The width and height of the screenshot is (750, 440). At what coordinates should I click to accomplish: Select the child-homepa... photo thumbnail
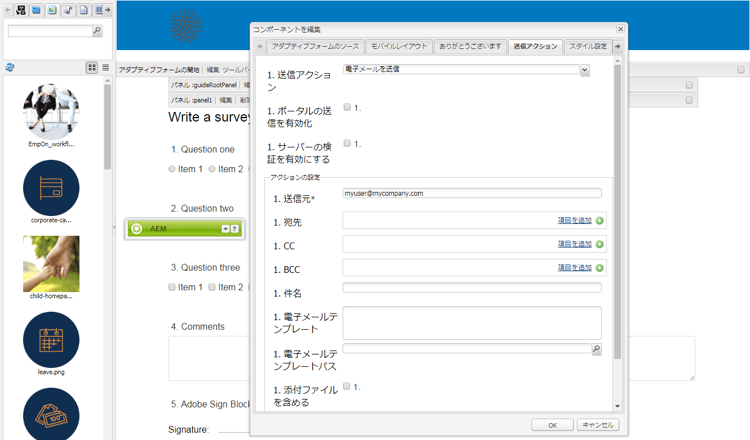pyautogui.click(x=51, y=264)
